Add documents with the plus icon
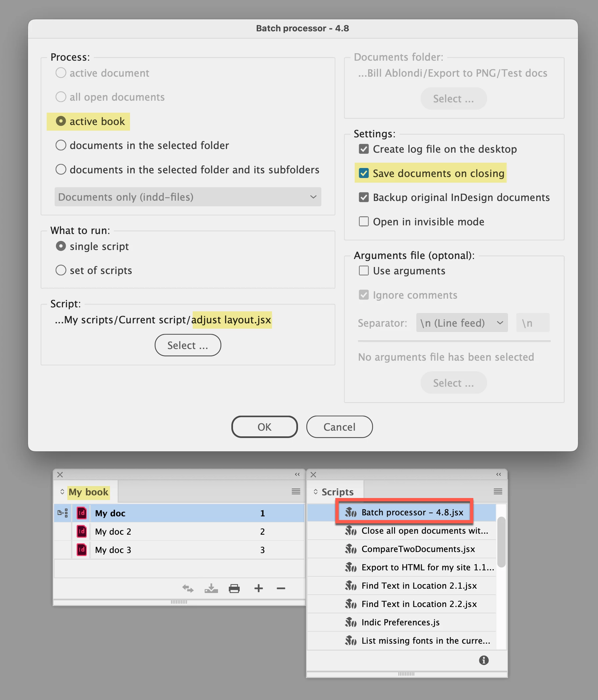 tap(258, 589)
